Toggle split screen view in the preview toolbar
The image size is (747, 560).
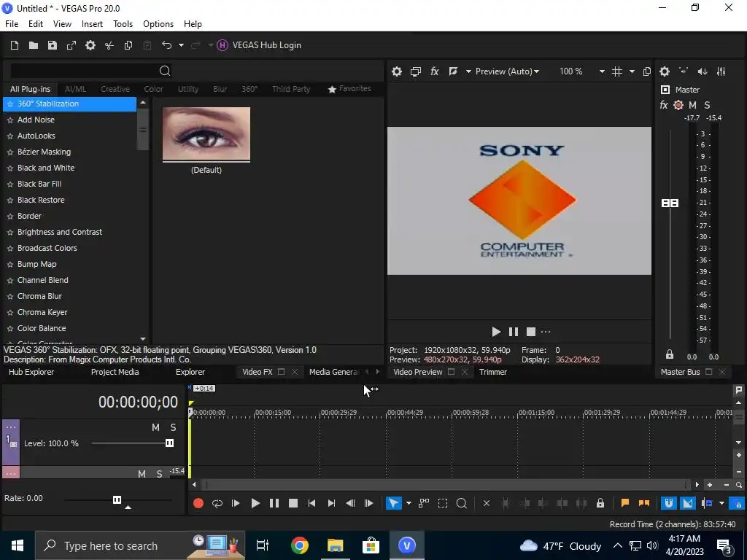(453, 71)
